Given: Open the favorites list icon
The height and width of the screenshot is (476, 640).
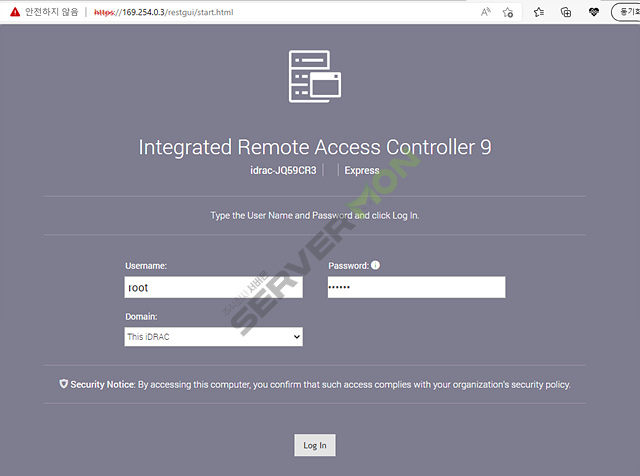Looking at the screenshot, I should (539, 12).
